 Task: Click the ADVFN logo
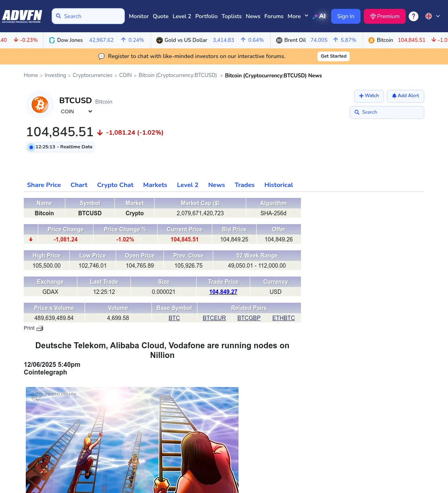(x=22, y=16)
